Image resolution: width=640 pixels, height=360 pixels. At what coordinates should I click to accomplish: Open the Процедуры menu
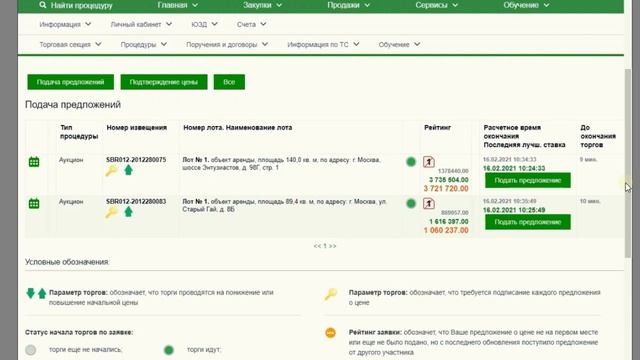(x=144, y=44)
